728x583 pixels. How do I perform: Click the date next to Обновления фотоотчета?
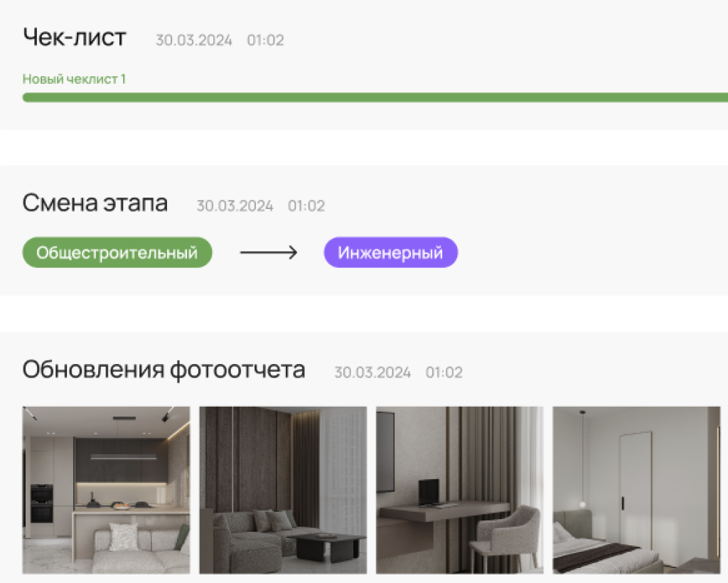pos(373,373)
